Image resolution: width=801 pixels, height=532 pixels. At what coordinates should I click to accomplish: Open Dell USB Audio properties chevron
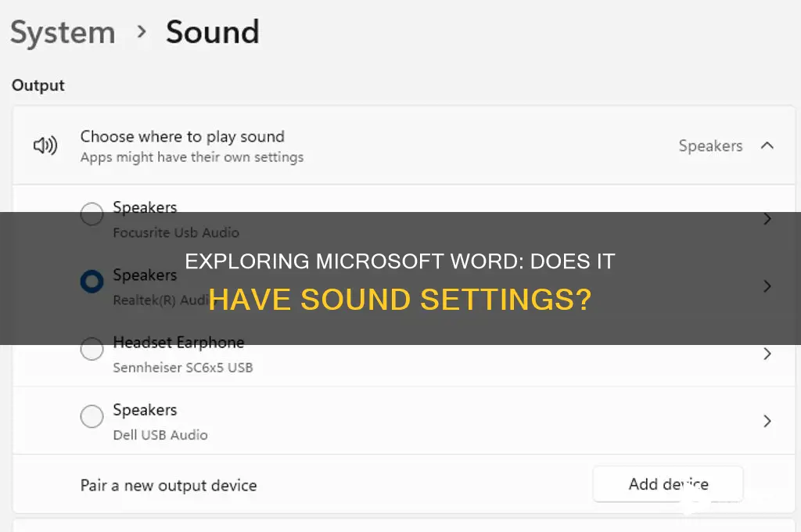[x=767, y=421]
